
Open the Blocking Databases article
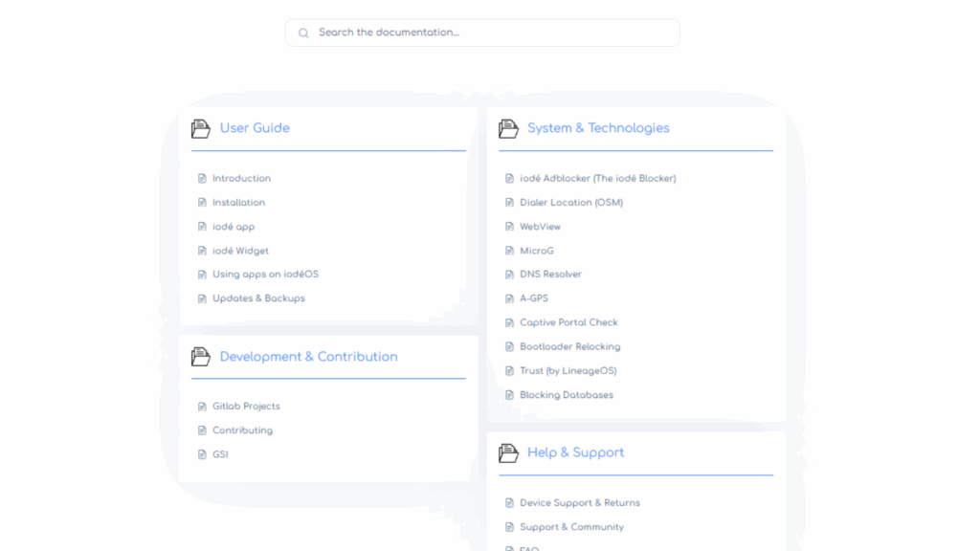(x=567, y=395)
